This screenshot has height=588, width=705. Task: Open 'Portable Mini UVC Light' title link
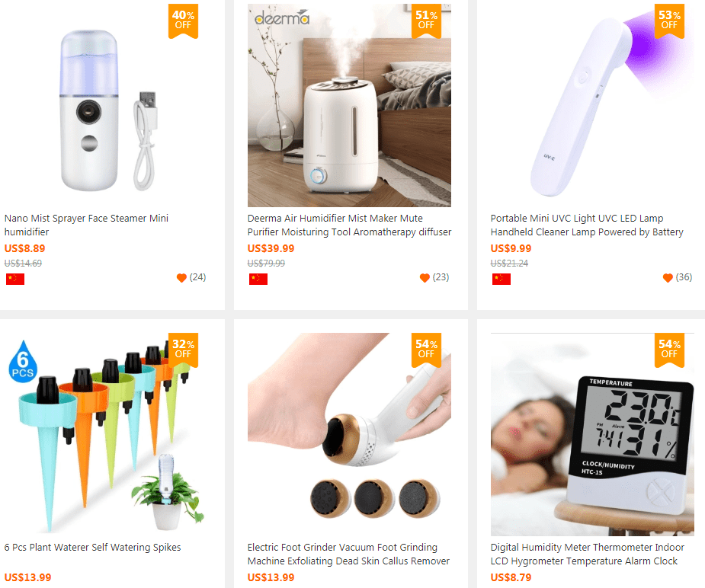pyautogui.click(x=587, y=225)
